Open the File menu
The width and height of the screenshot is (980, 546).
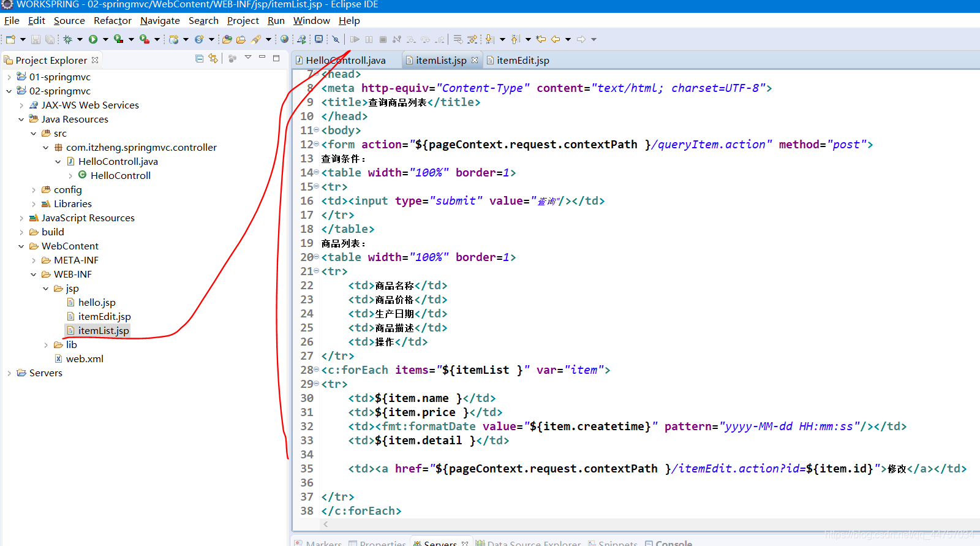pos(12,20)
